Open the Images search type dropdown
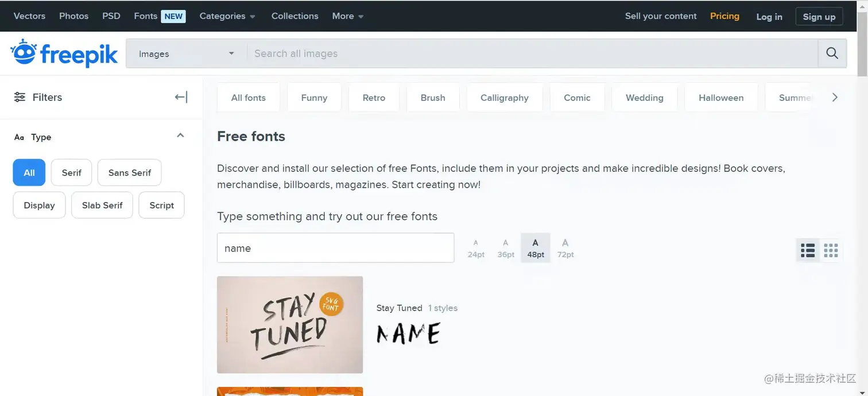 [185, 53]
